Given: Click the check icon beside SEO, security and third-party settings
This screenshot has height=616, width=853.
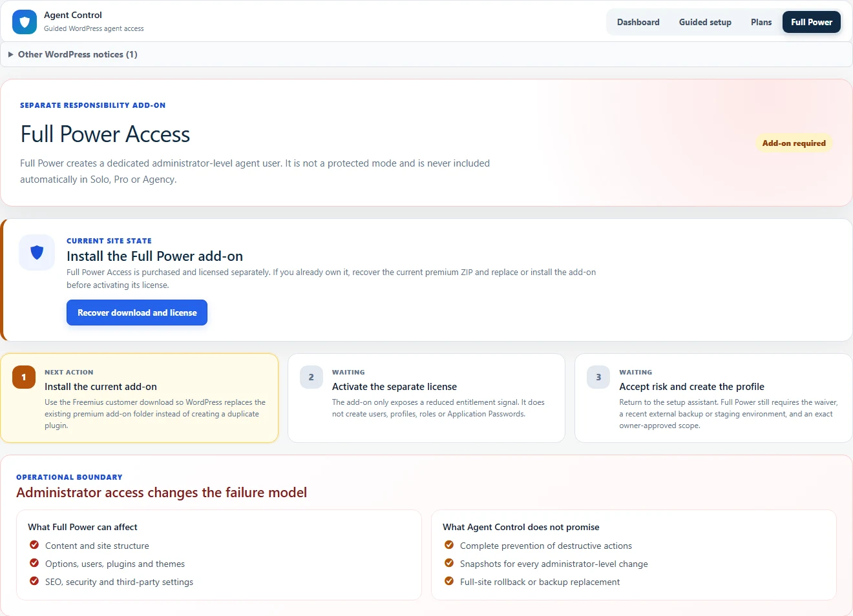Looking at the screenshot, I should tap(34, 581).
